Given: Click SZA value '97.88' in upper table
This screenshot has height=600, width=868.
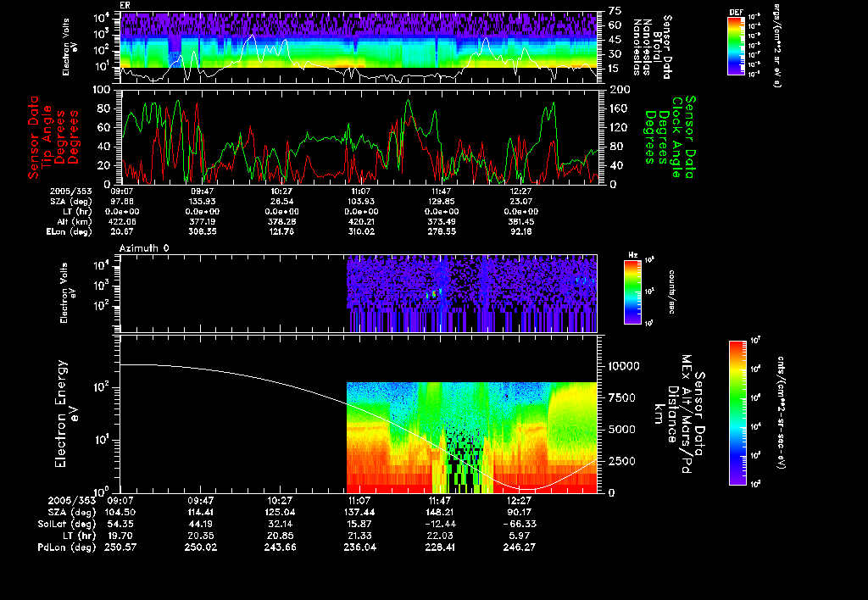Looking at the screenshot, I should 122,202.
